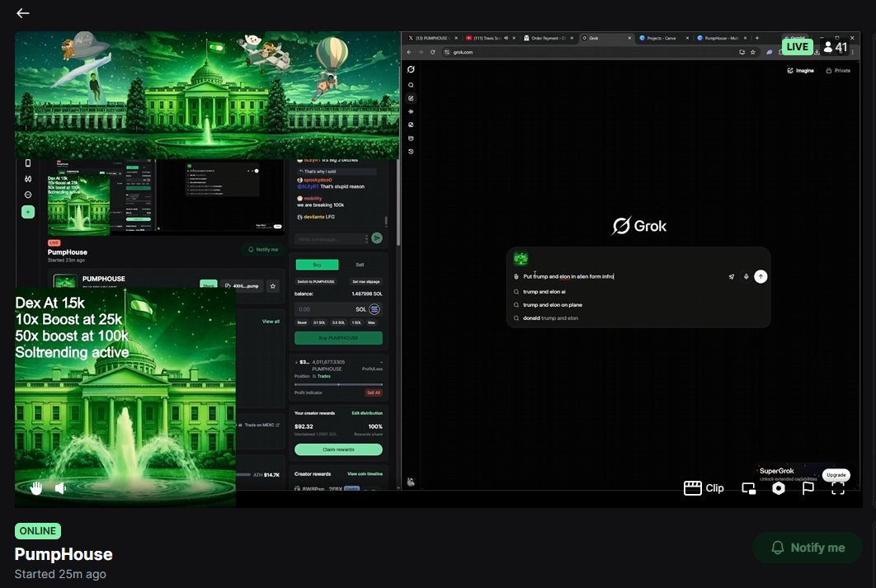Screen dimensions: 876x588
Task: Click the green plus button in the left sidebar
Action: (x=28, y=212)
